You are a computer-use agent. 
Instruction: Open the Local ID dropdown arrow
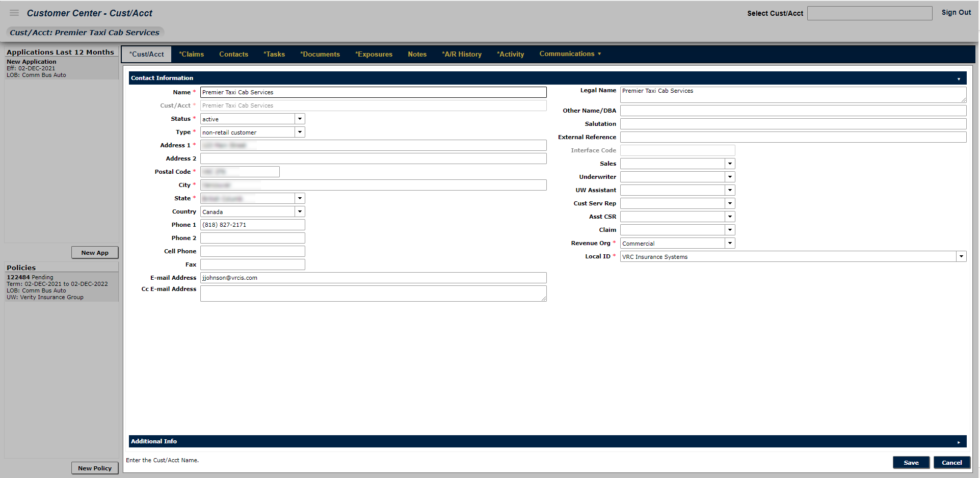(x=961, y=256)
